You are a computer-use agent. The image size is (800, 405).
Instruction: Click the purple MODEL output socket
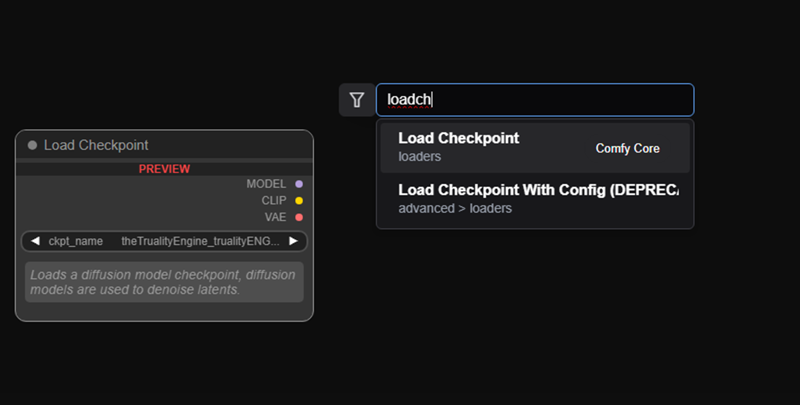[299, 184]
